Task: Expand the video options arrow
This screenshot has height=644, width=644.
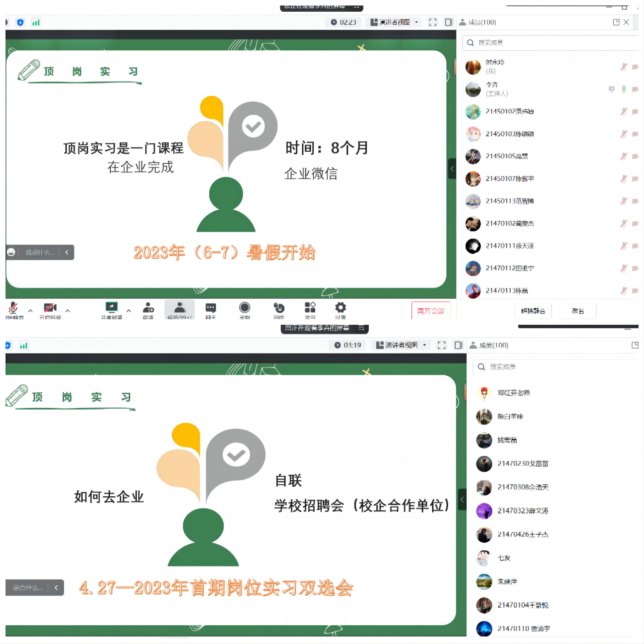Action: [68, 311]
